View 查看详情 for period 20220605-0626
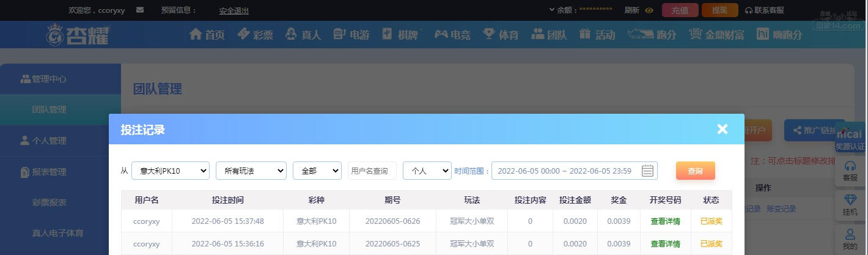Screen dimensions: 868x255 point(665,221)
